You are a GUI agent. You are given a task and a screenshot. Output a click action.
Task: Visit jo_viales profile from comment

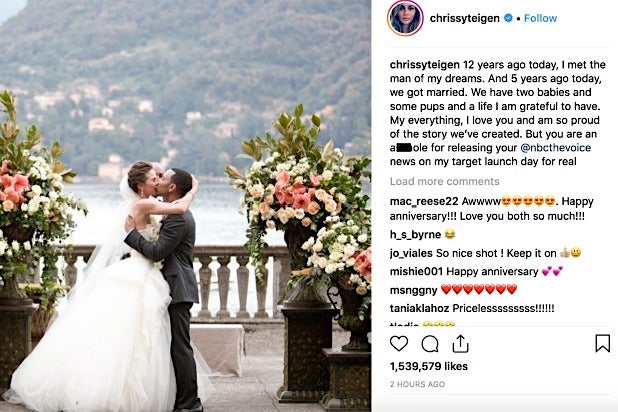click(411, 253)
